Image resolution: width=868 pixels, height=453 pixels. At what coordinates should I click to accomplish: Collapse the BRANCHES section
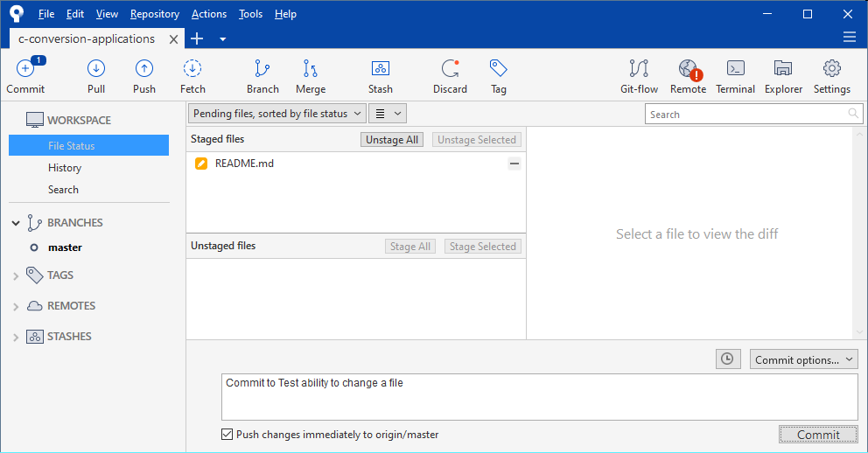pos(16,223)
